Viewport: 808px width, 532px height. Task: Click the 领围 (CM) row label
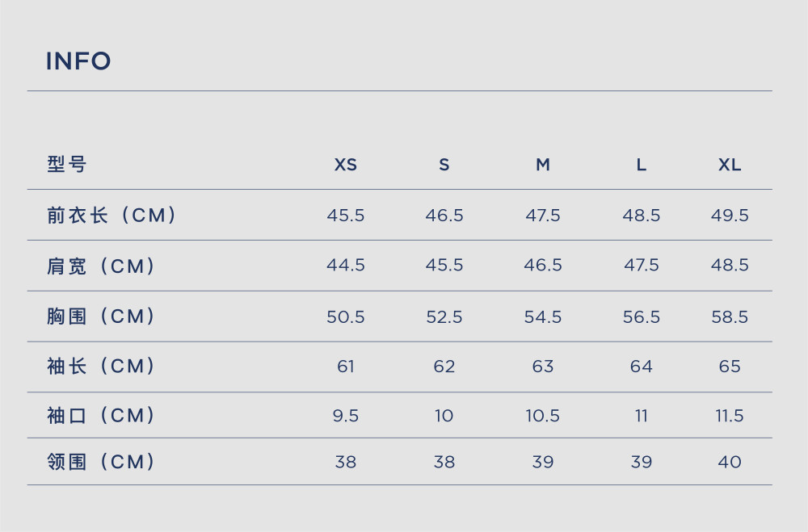point(101,462)
